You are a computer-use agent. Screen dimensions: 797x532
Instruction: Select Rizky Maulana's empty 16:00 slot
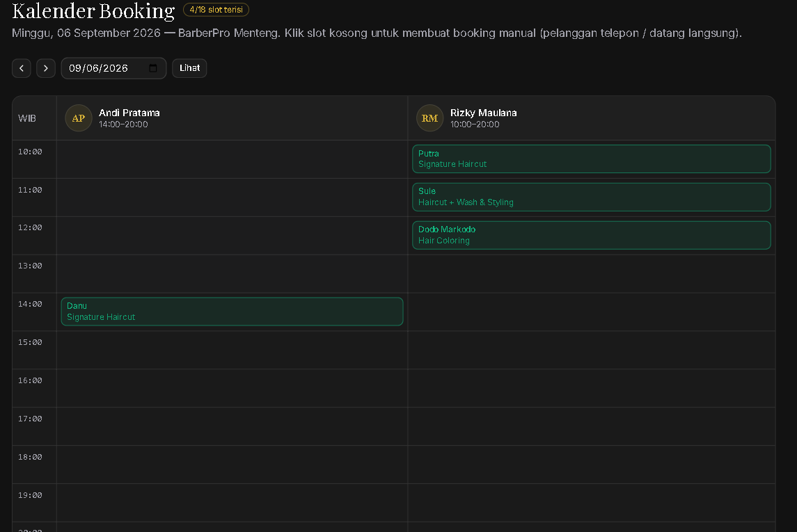pos(592,388)
